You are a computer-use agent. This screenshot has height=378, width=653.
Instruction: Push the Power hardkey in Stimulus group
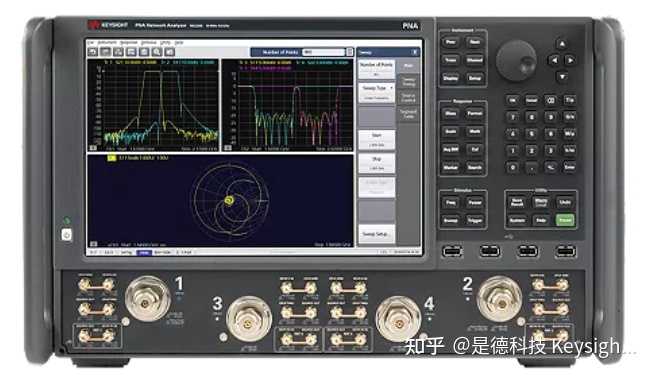tap(474, 203)
